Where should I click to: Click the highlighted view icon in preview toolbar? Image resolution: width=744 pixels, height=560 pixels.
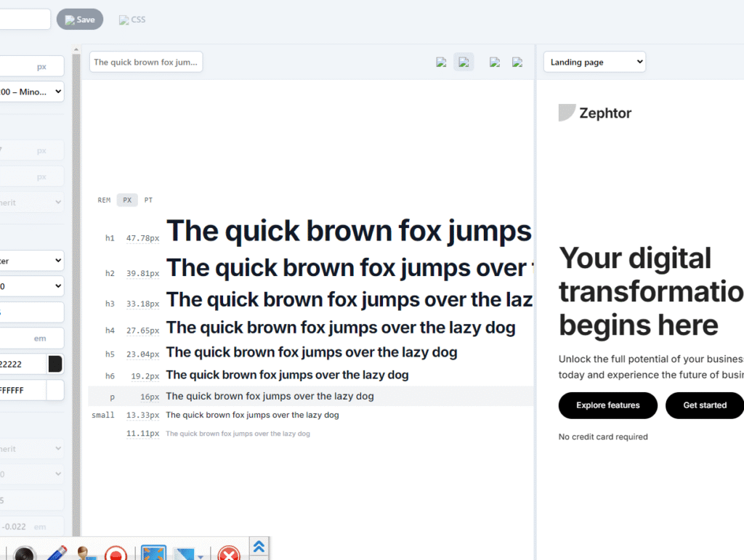pos(464,62)
